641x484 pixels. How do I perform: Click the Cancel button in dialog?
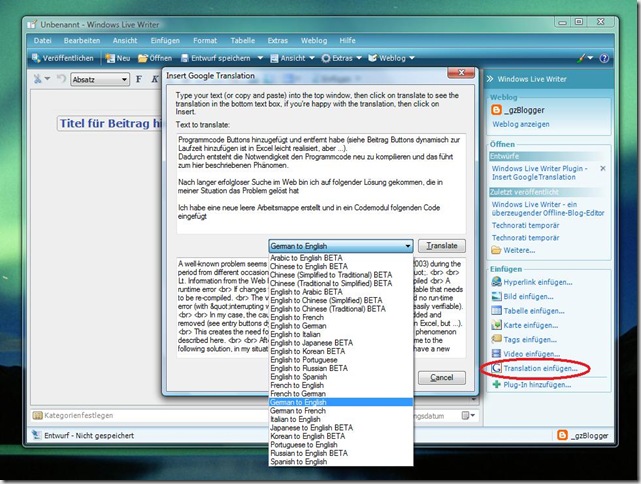442,378
